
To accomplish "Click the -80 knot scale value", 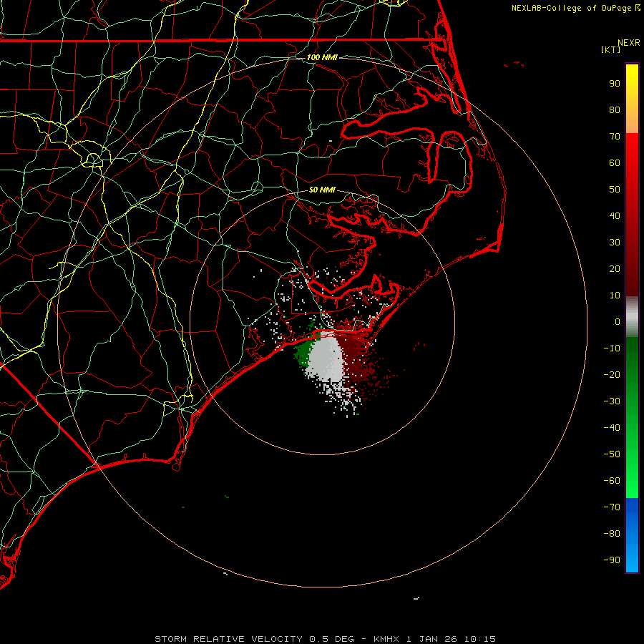I will tap(612, 534).
